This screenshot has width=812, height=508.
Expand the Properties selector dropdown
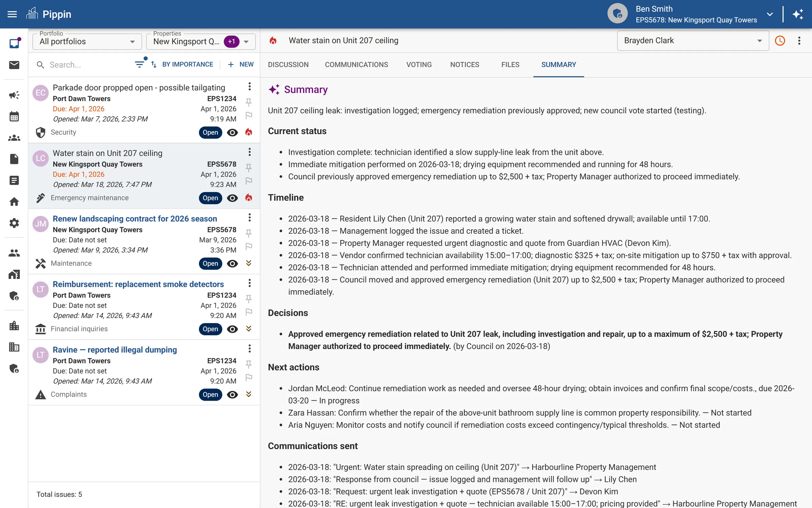(247, 41)
